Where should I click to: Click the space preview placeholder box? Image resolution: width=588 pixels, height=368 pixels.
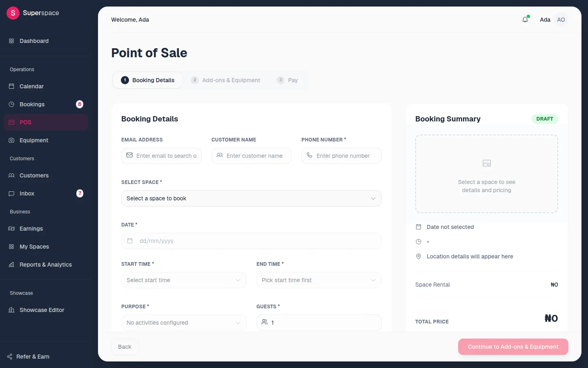pyautogui.click(x=487, y=174)
